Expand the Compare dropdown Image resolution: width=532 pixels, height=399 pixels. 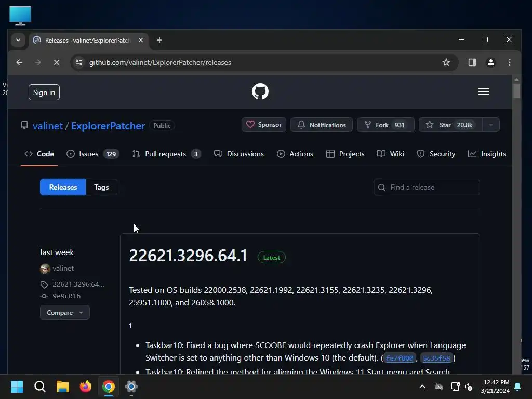coord(65,312)
